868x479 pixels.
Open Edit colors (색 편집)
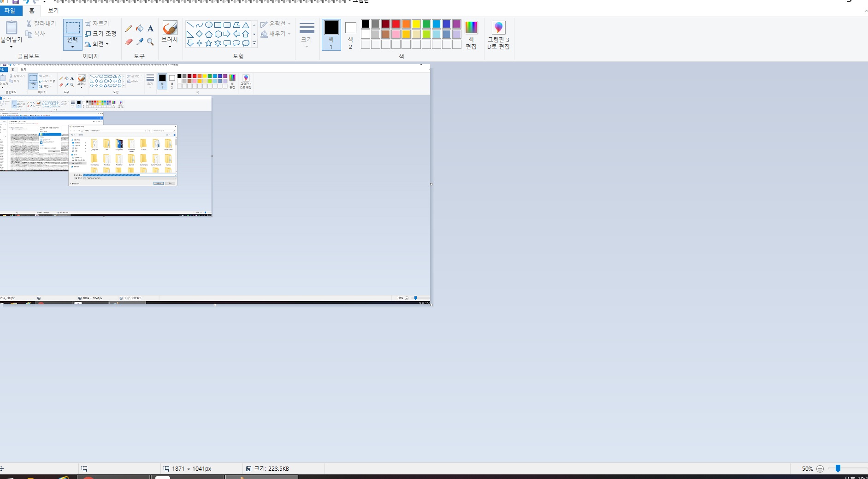[471, 35]
